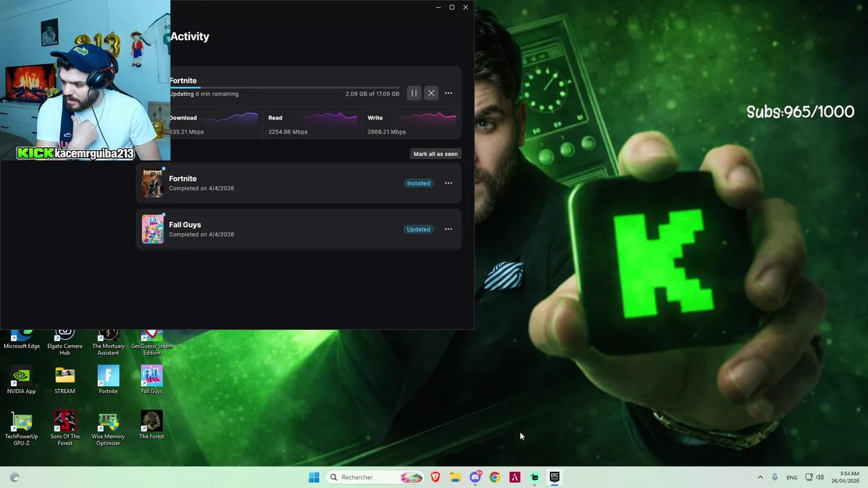868x488 pixels.
Task: Select Sons Of The Forest desktop shortcut
Action: point(65,428)
